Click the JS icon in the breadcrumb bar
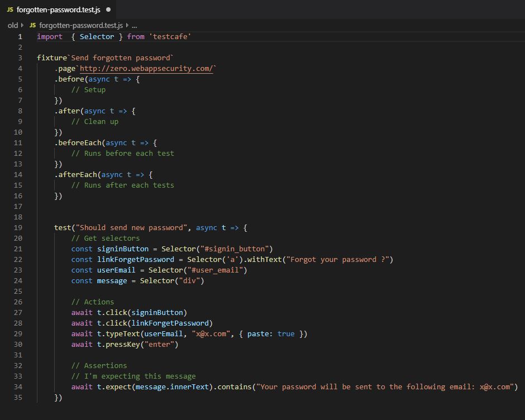This screenshot has width=525, height=420. point(32,25)
